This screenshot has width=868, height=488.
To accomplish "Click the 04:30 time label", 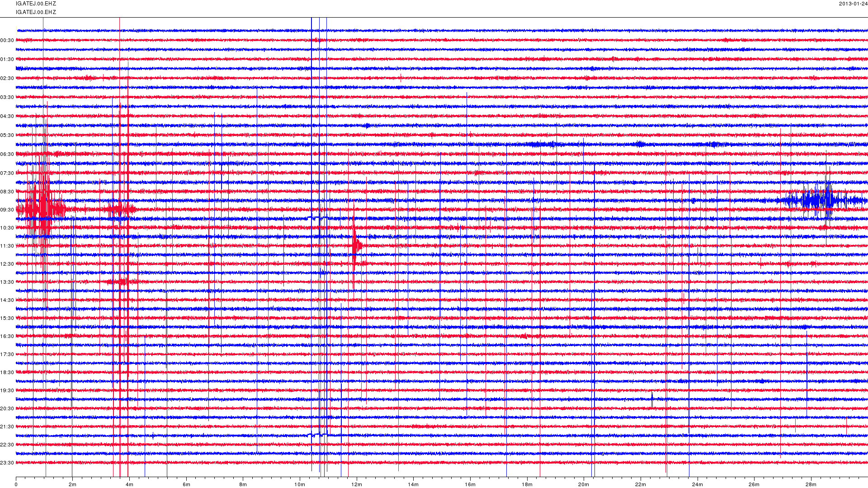I will (7, 117).
